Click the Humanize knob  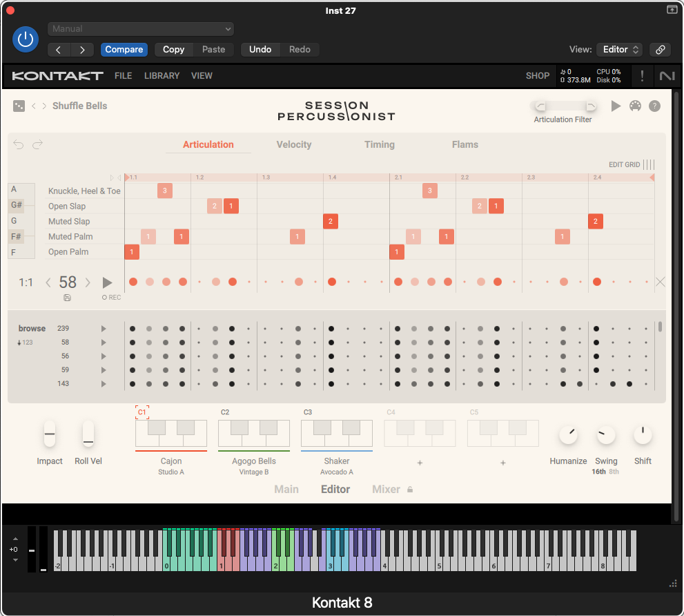(x=569, y=435)
